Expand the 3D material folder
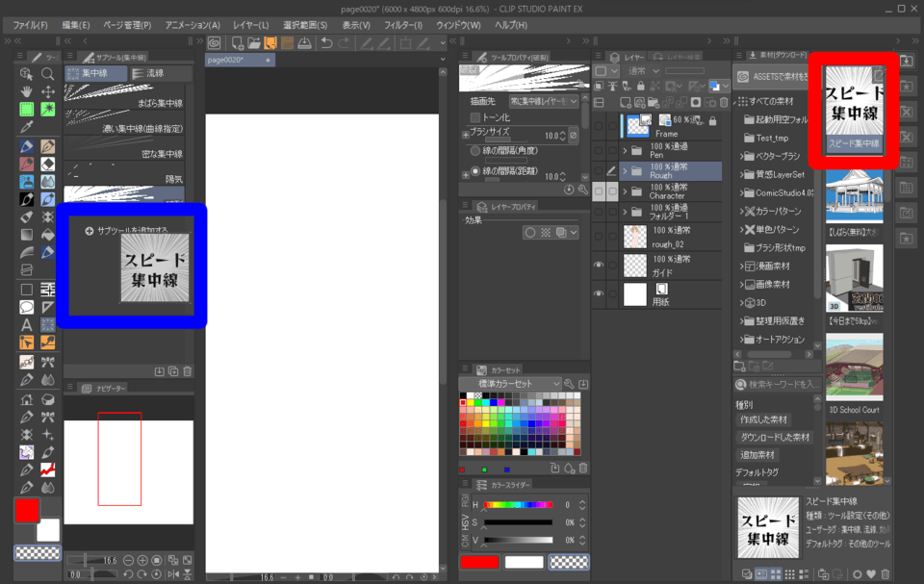This screenshot has width=924, height=584. 741,303
